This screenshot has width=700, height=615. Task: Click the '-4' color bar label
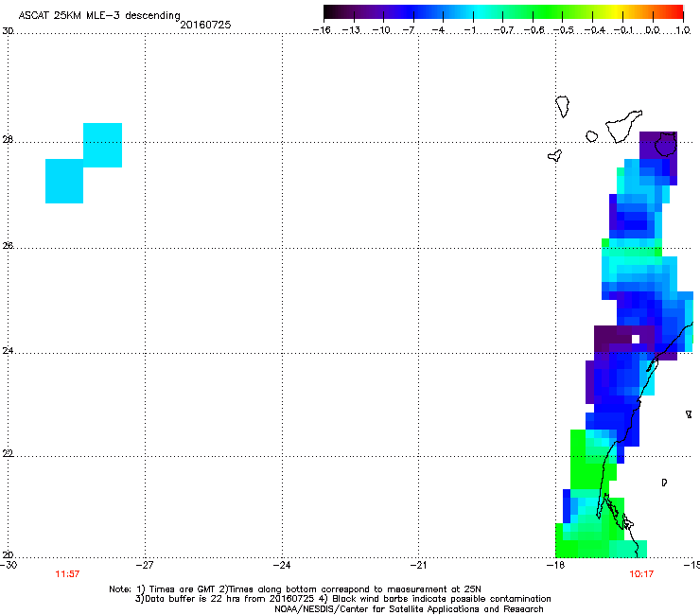(438, 30)
